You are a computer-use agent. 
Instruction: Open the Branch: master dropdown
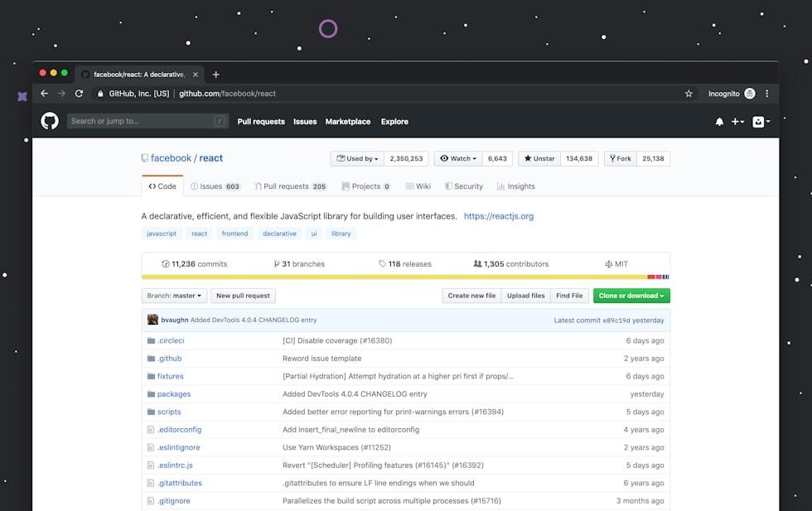coord(174,296)
